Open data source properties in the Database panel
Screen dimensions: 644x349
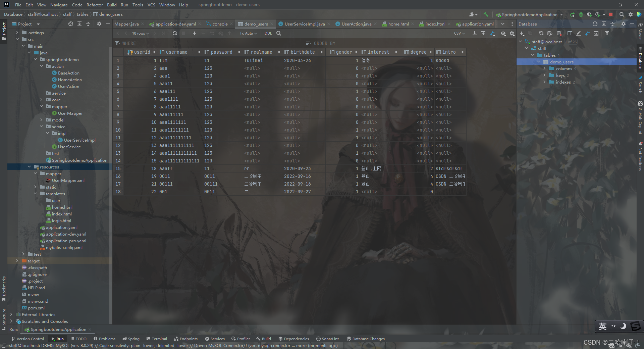point(550,33)
